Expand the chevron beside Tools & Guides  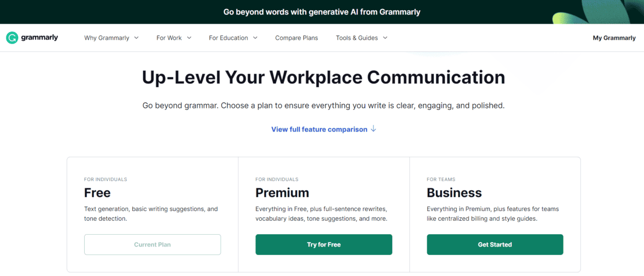pos(385,38)
